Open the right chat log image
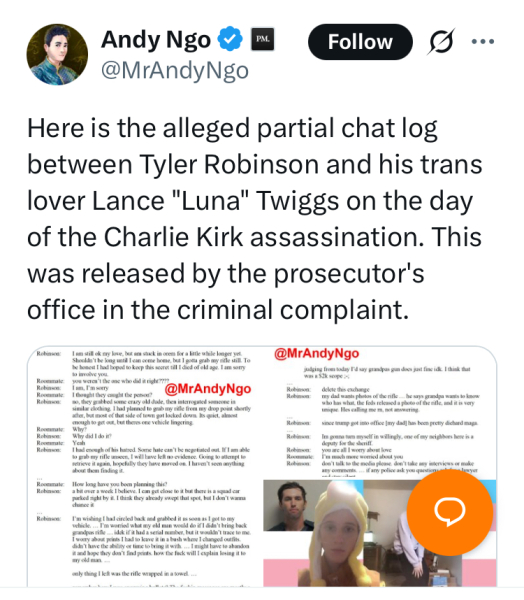Viewport: 524px width, 600px height. (x=380, y=411)
